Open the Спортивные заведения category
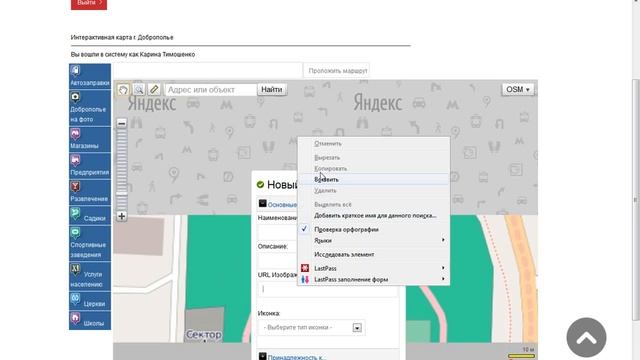This screenshot has height=360, width=640. pos(90,244)
